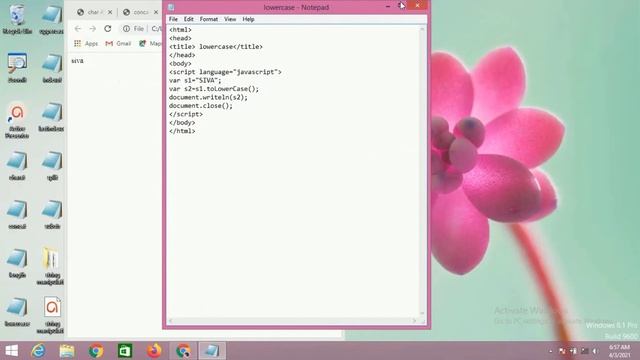Open the magnifier shortcut on the desktop

(x=17, y=67)
